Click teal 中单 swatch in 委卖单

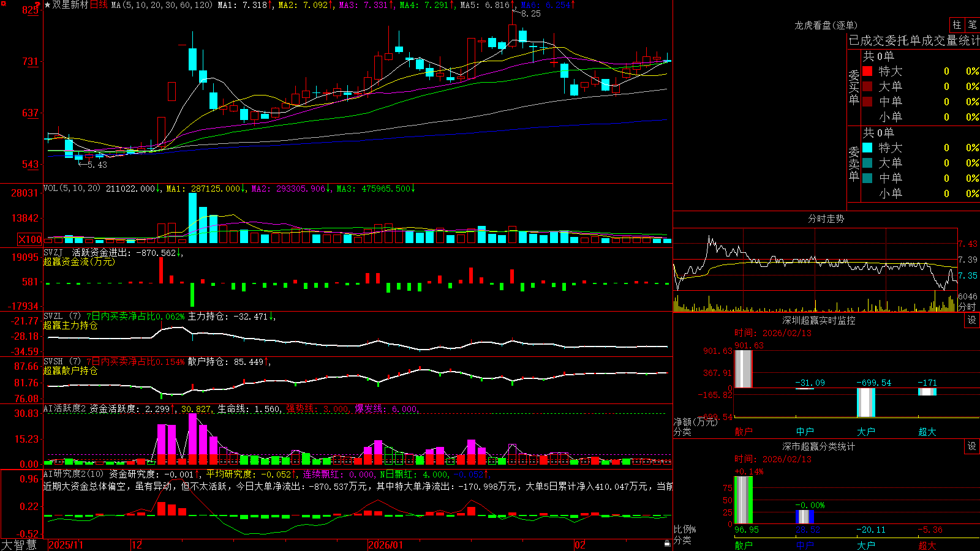click(x=867, y=178)
